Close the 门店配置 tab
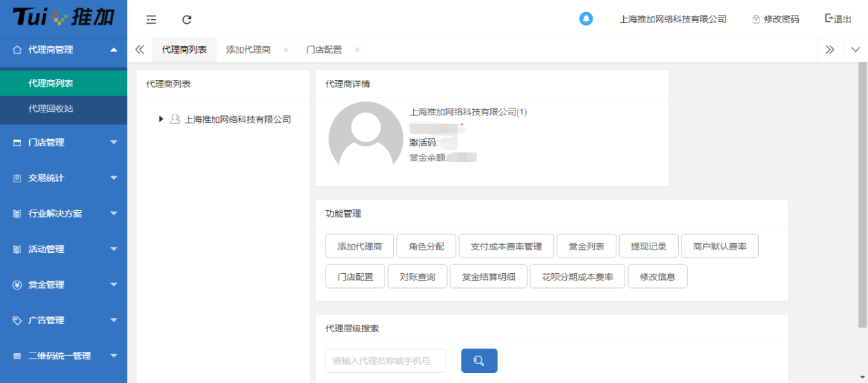 [x=356, y=50]
